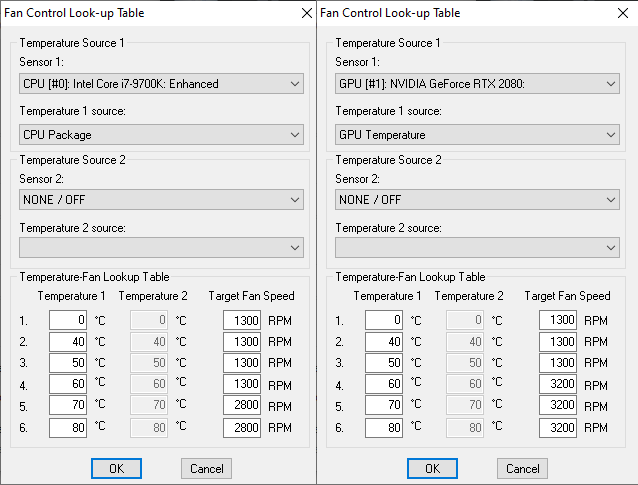Click row 6 Temperature 1 field showing 80 in CPU dialog
The width and height of the screenshot is (638, 485).
(69, 427)
